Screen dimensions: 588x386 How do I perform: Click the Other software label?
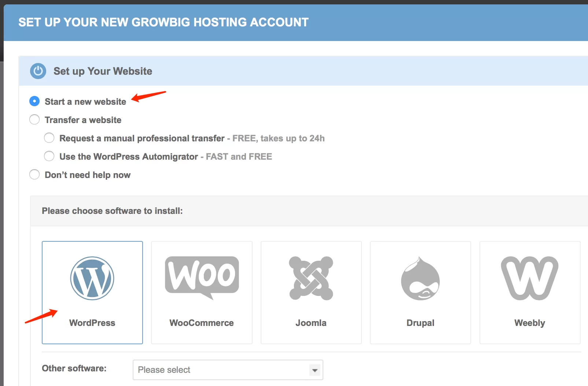[74, 368]
